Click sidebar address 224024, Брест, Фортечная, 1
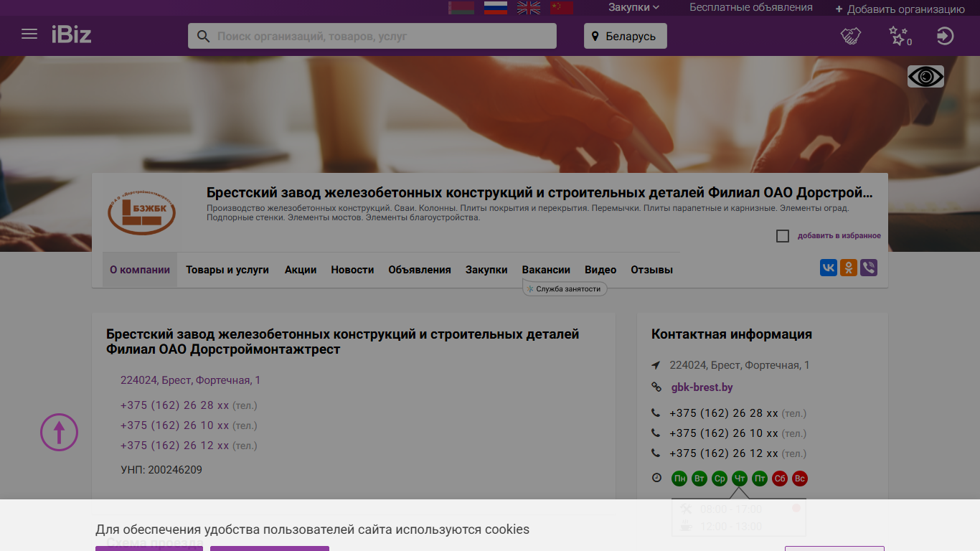The width and height of the screenshot is (980, 551). pos(740,365)
